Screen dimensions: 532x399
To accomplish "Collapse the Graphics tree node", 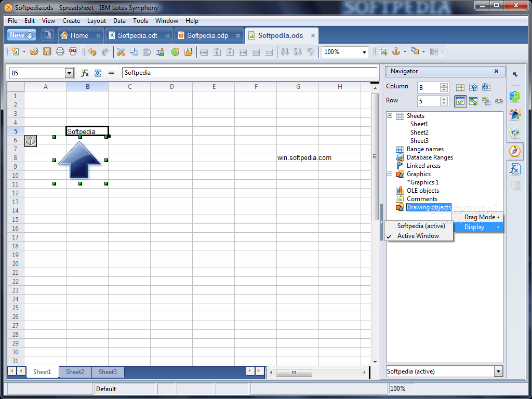I will [390, 174].
